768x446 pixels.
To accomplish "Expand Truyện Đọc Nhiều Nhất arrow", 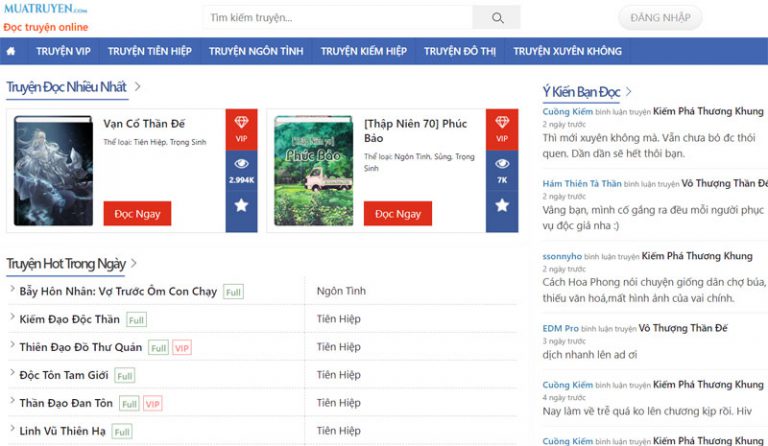I will click(138, 87).
